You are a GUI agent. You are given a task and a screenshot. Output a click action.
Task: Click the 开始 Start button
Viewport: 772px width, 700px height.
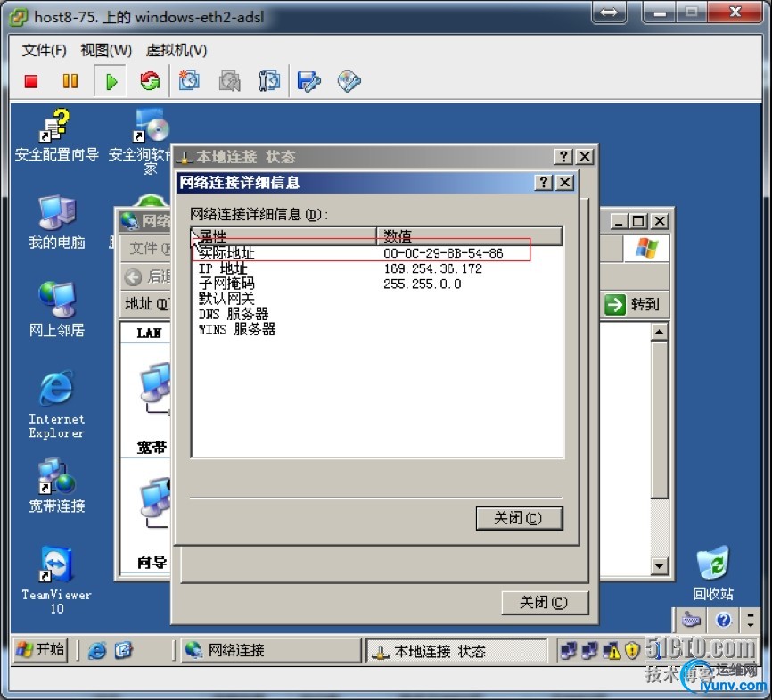[40, 650]
